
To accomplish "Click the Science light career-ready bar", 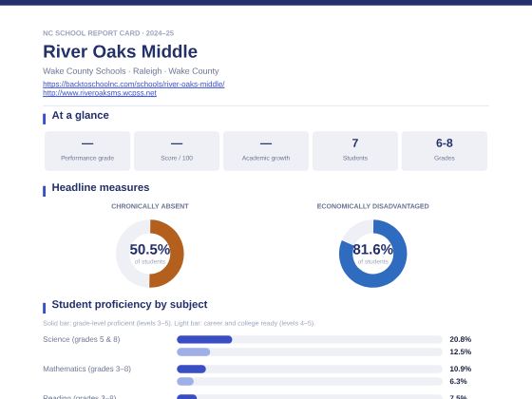I will (x=194, y=351).
